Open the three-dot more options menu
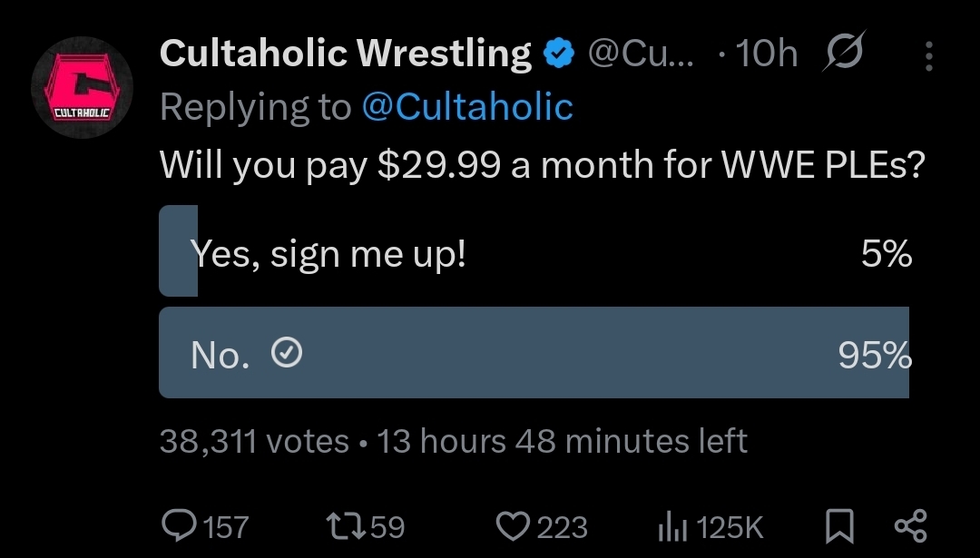Image resolution: width=980 pixels, height=558 pixels. point(928,56)
